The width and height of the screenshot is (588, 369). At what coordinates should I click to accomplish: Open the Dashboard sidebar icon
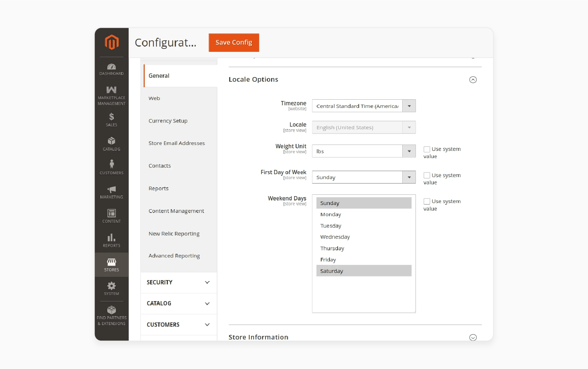point(112,70)
